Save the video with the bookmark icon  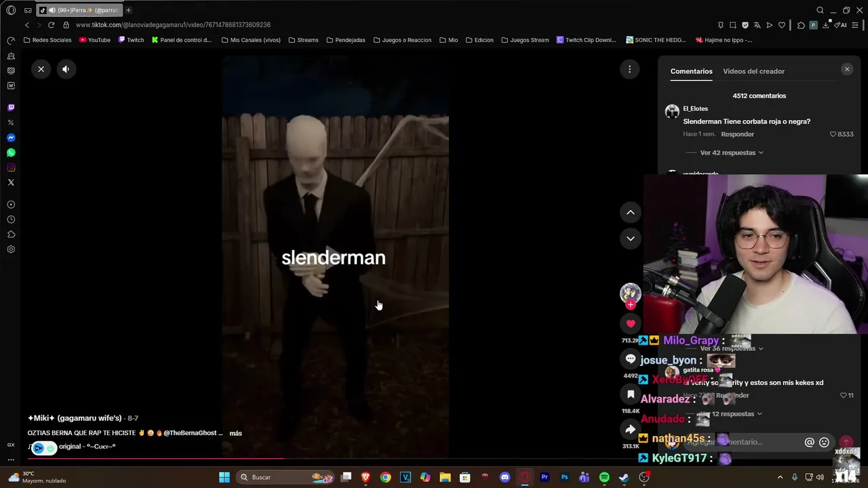pos(631,394)
